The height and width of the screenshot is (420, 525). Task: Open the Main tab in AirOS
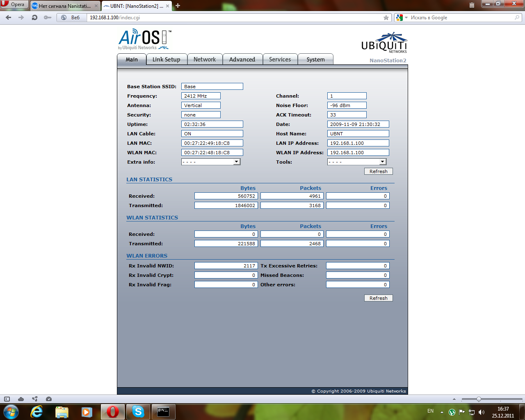(132, 59)
